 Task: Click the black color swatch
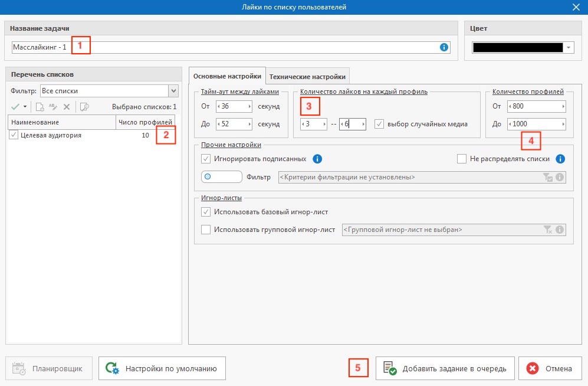tap(518, 48)
